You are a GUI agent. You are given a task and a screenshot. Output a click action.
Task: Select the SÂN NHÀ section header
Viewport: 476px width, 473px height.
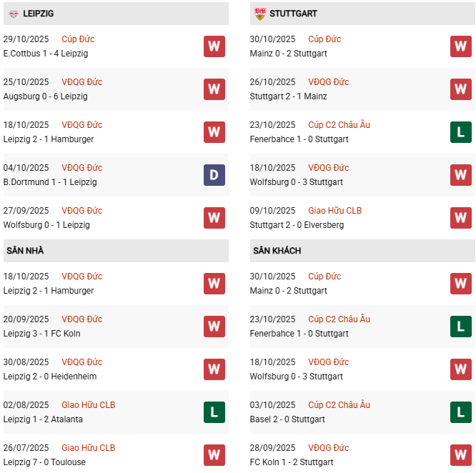[26, 251]
